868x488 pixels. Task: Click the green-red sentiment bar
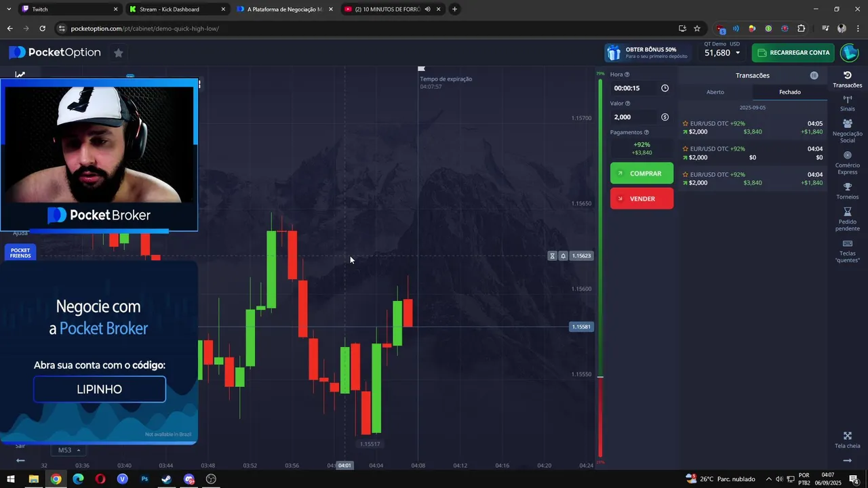(x=600, y=268)
